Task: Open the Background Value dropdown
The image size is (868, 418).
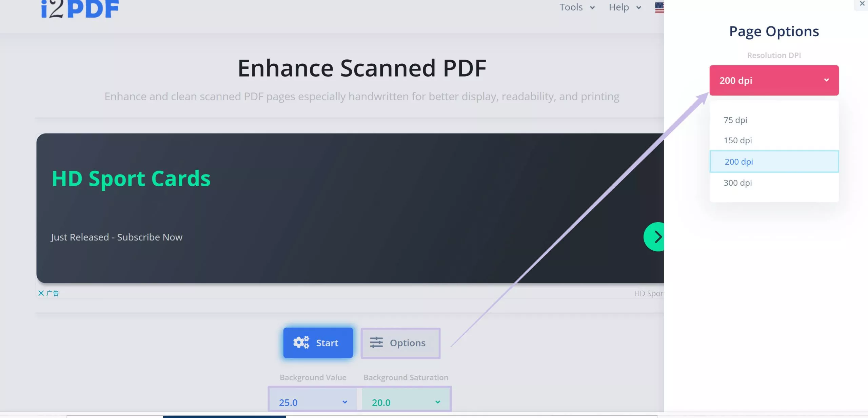Action: [x=313, y=402]
